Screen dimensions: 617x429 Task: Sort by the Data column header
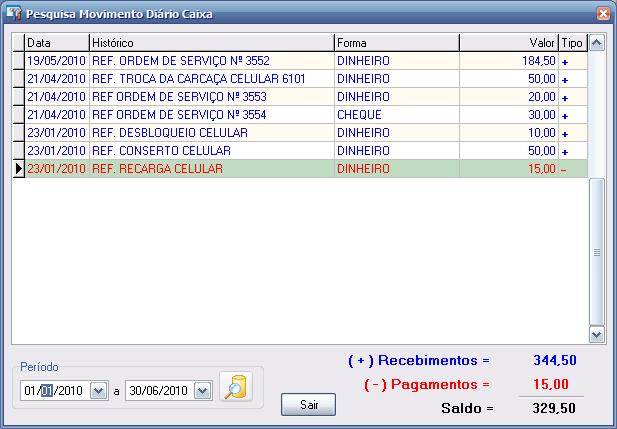(x=55, y=43)
